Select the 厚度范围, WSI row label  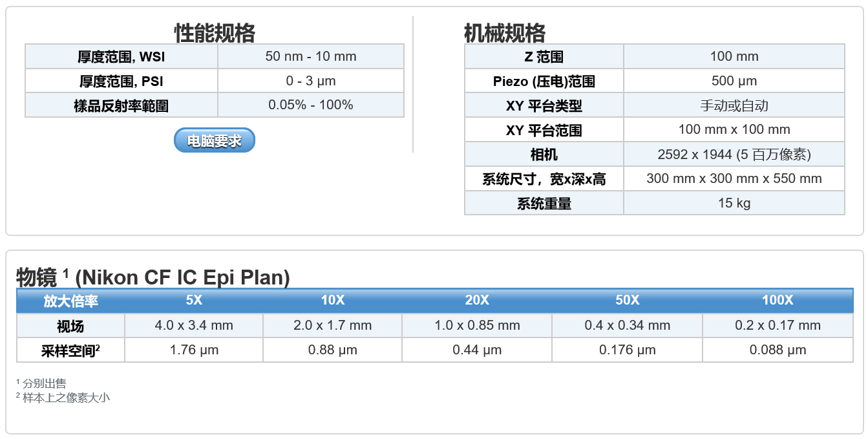click(x=122, y=57)
